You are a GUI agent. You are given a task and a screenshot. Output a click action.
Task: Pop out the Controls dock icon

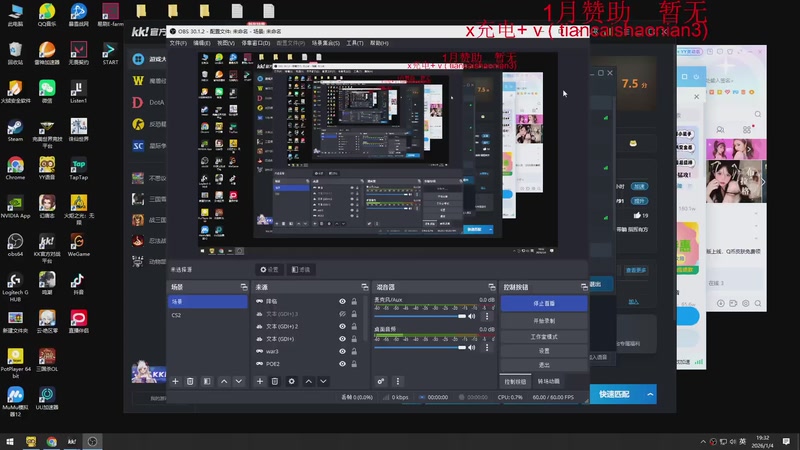point(584,287)
